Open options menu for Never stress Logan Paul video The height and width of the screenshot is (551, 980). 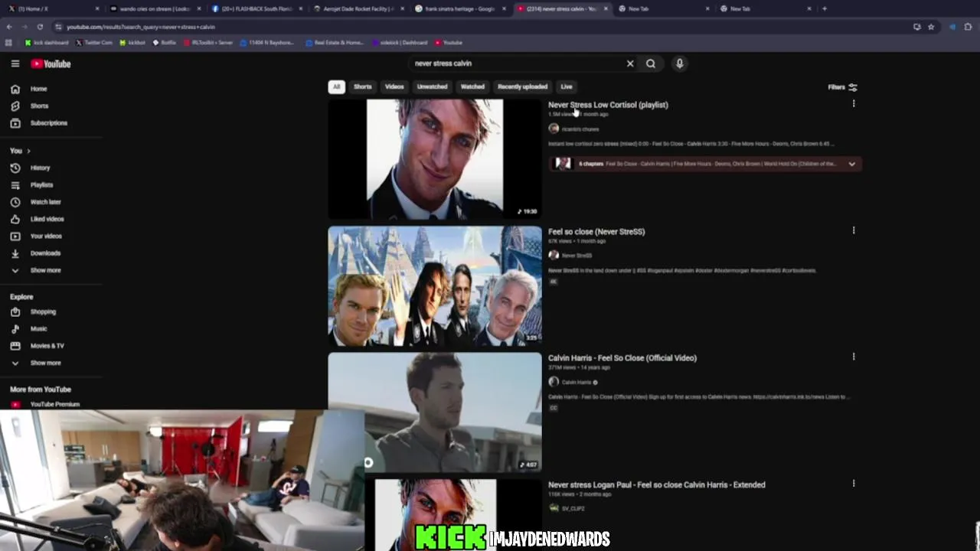[x=854, y=484]
